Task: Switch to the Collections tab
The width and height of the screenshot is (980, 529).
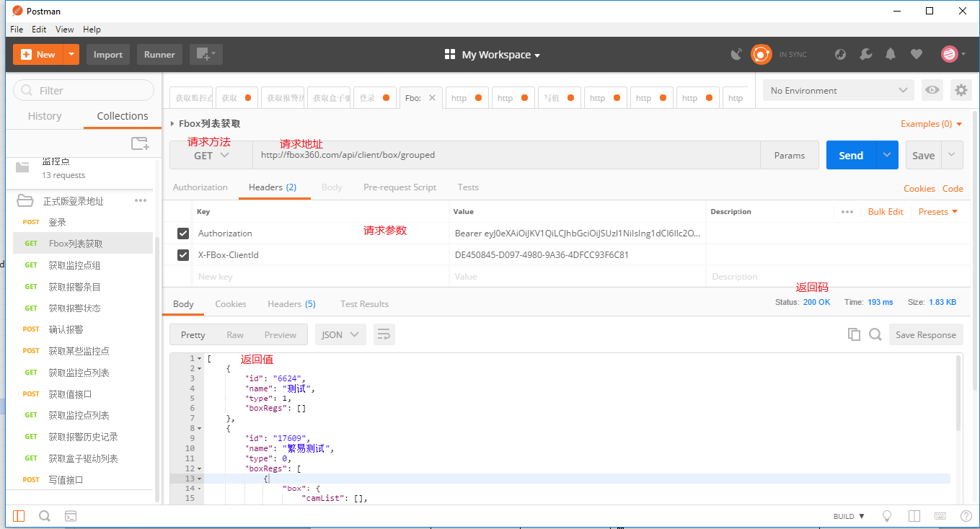Action: click(x=123, y=116)
